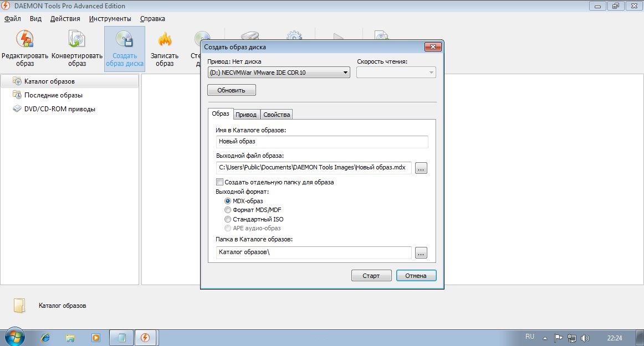Open the Справка menu
Image resolution: width=644 pixels, height=346 pixels.
pyautogui.click(x=152, y=18)
